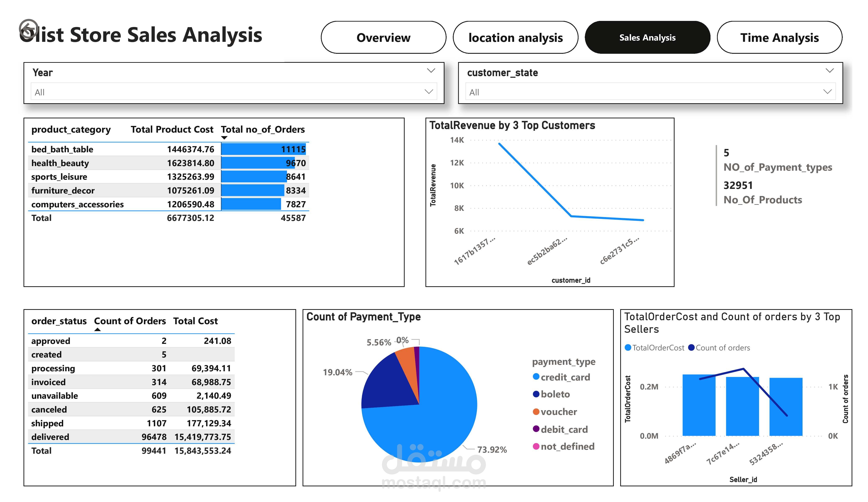The width and height of the screenshot is (868, 502).
Task: Click the sort arrow under Count of Orders
Action: pyautogui.click(x=97, y=330)
